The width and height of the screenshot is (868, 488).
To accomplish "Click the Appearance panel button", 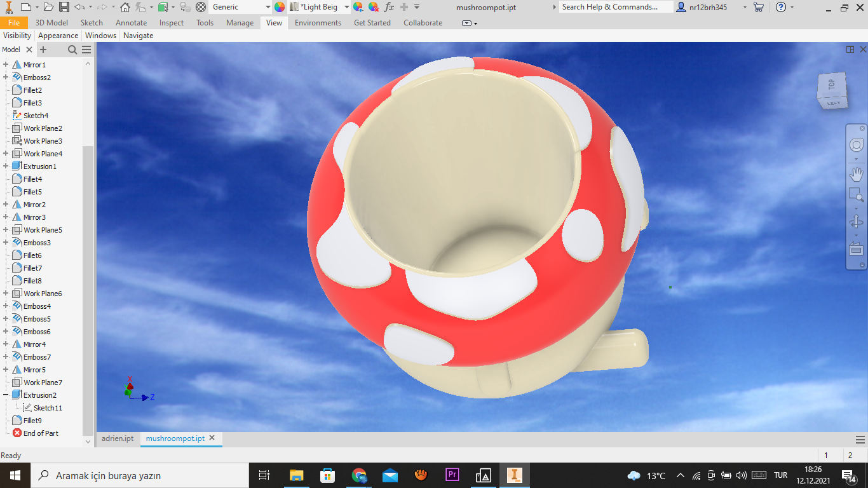I will point(58,36).
